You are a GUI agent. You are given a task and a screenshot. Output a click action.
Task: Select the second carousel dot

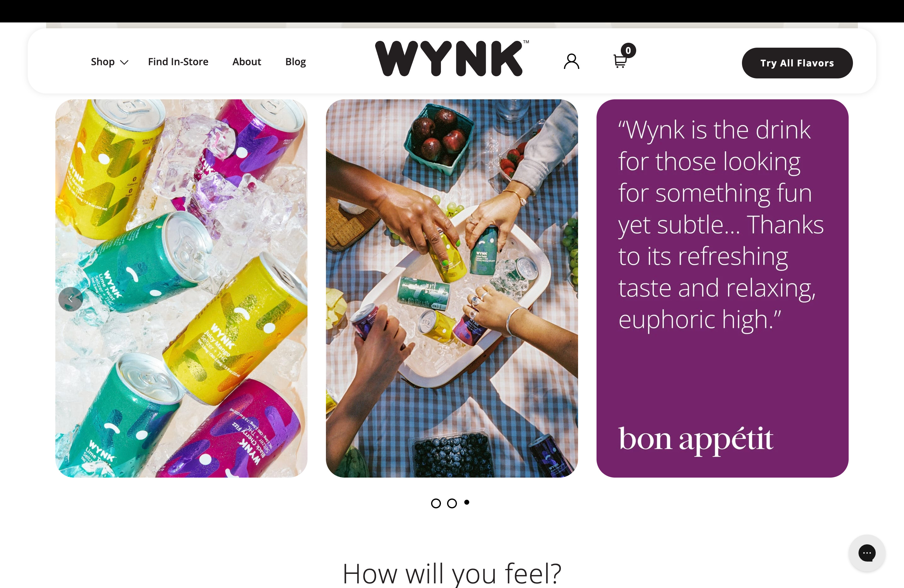click(452, 503)
